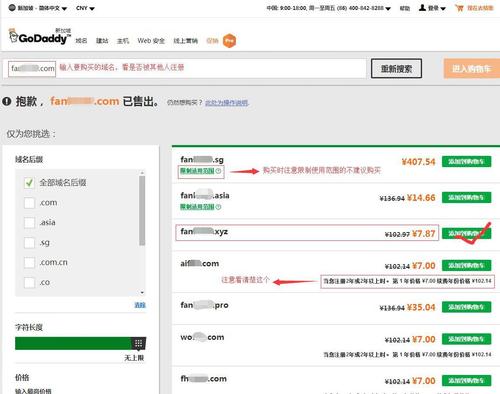The image size is (500, 394).
Task: Click the 无上限 label below the slider
Action: tap(134, 358)
